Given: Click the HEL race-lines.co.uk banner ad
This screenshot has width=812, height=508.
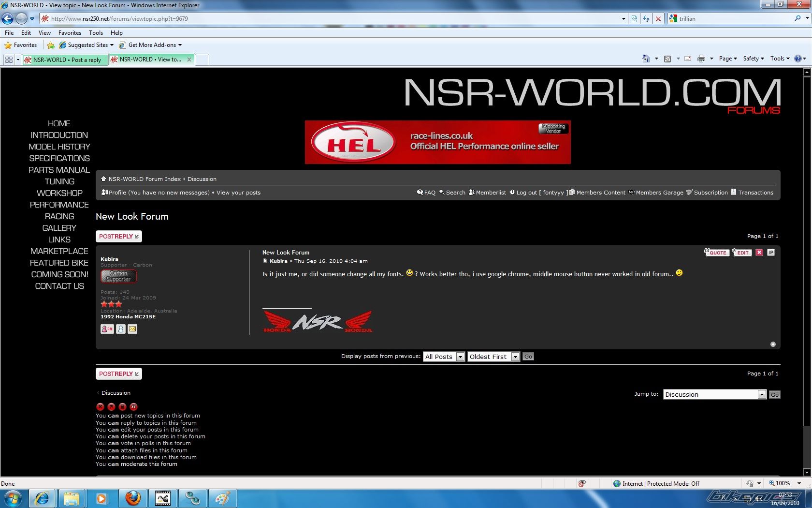Looking at the screenshot, I should [x=438, y=142].
